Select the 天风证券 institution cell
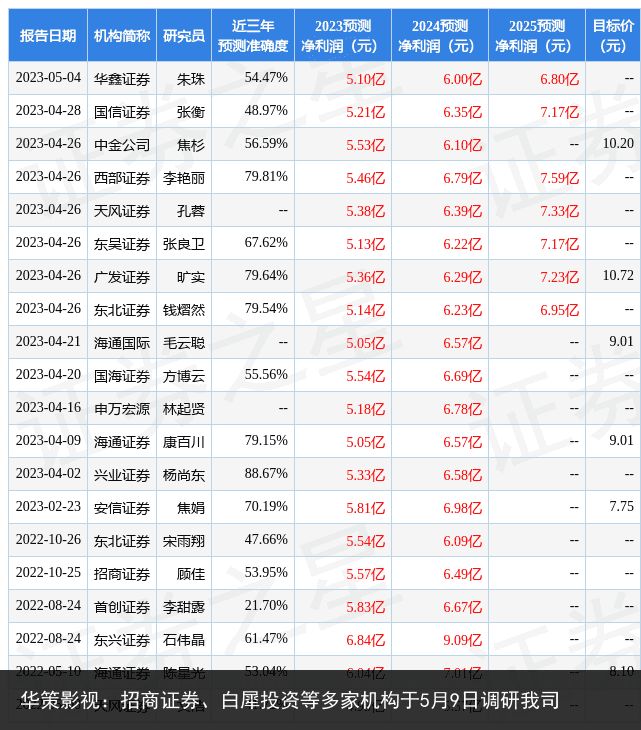 [122, 211]
